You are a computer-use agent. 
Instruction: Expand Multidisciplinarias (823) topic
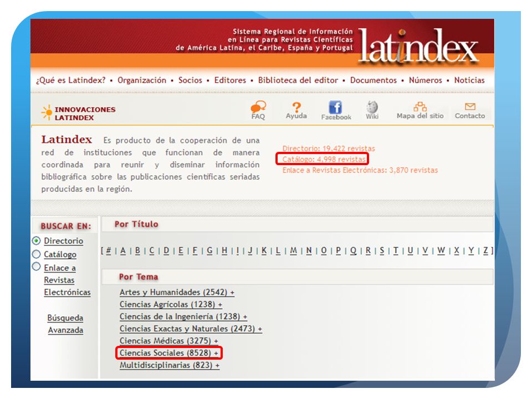[170, 365]
